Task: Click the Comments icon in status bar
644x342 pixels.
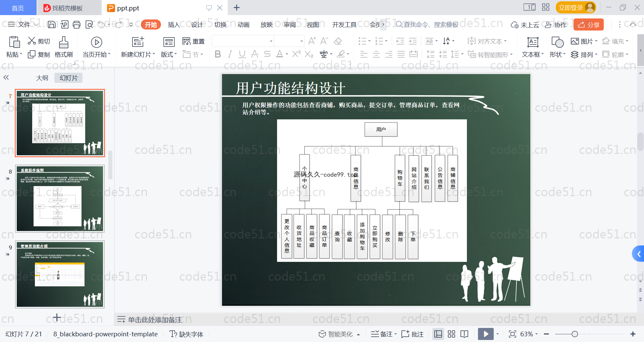Action: 413,334
